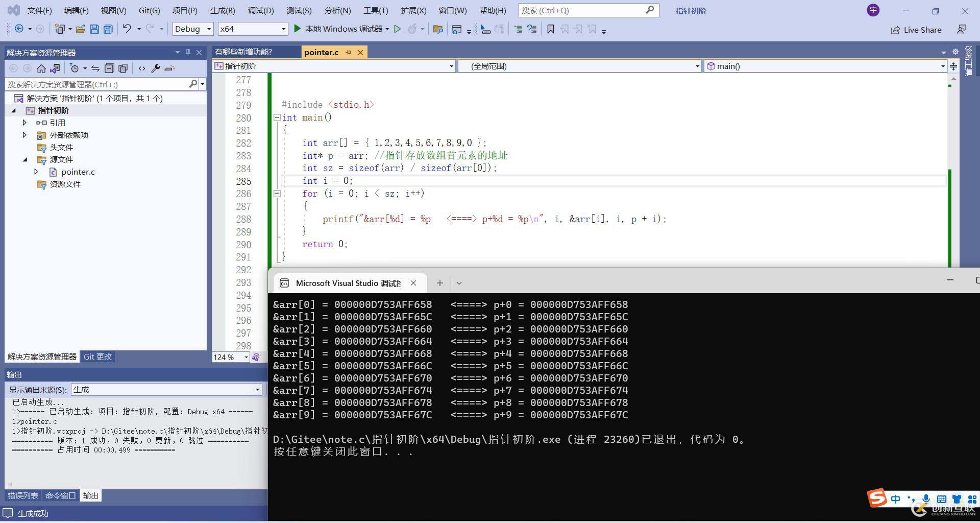Image resolution: width=980 pixels, height=523 pixels.
Task: Open the Debug configuration dropdown
Action: tap(193, 29)
